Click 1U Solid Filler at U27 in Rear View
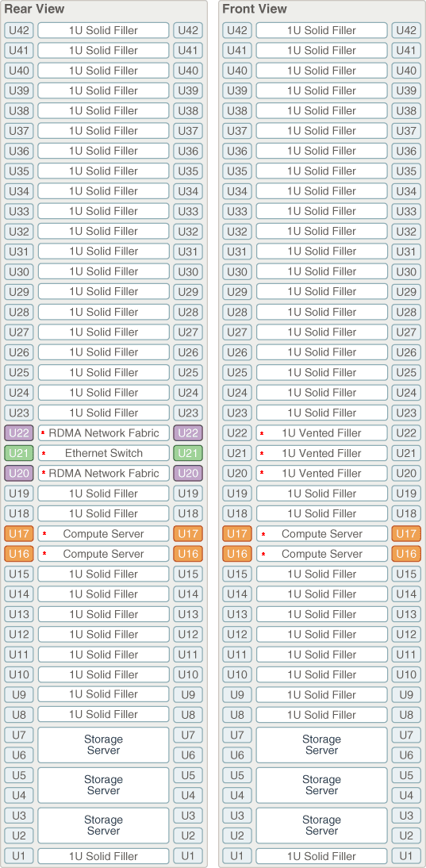 [103, 332]
